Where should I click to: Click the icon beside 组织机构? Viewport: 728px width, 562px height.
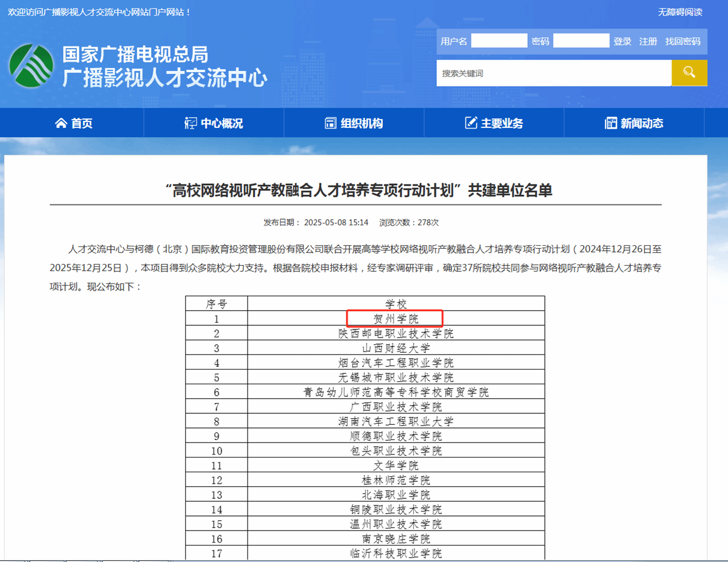331,123
